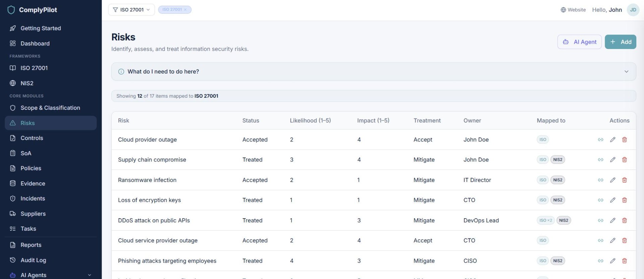
Task: Expand the AI Agents sidebar section
Action: pyautogui.click(x=51, y=275)
